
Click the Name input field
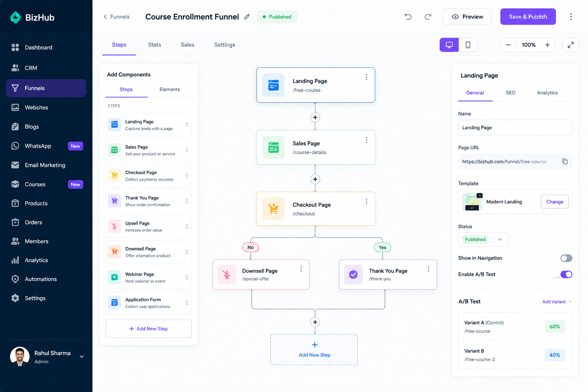(x=515, y=127)
